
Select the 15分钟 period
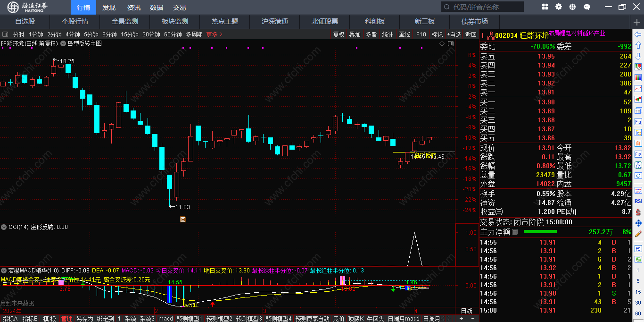tap(130, 34)
